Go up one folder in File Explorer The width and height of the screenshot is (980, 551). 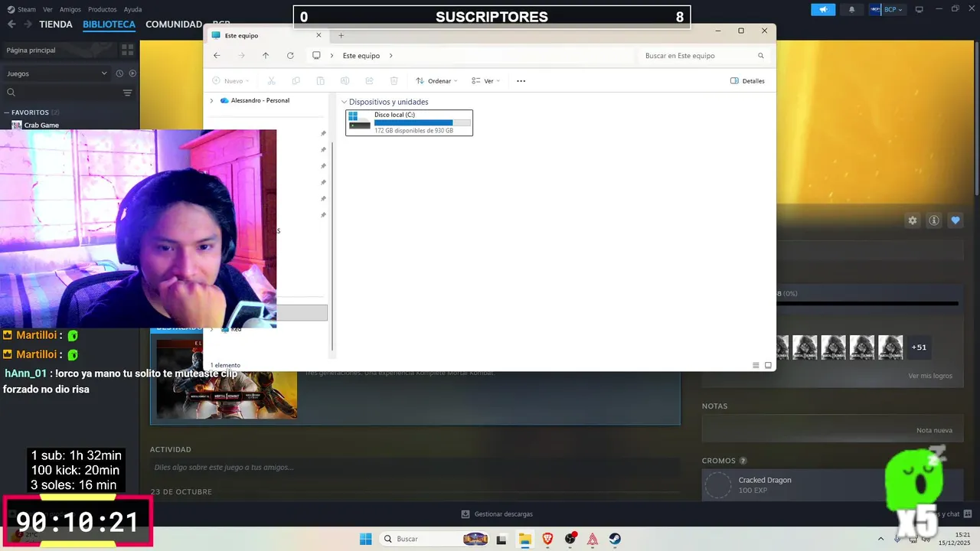click(x=266, y=56)
